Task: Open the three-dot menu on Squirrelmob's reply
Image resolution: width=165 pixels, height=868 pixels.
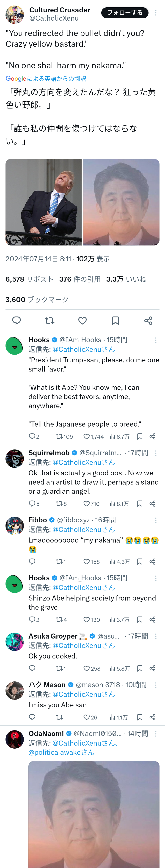Action: [156, 453]
